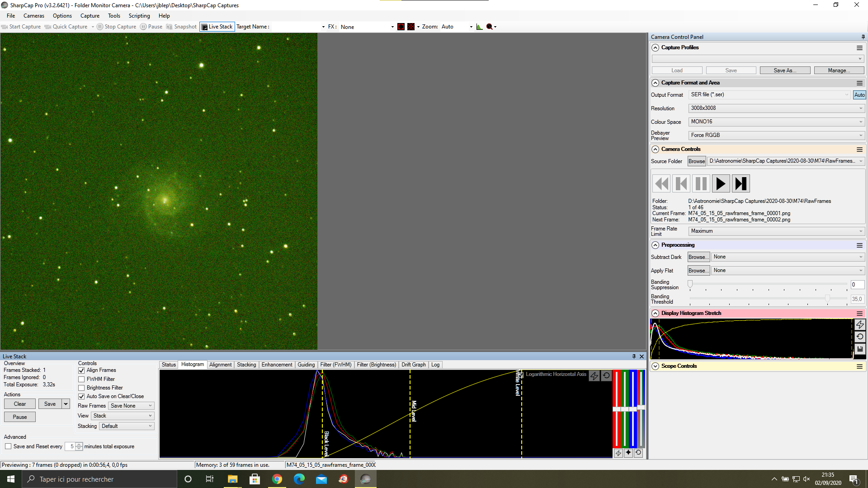Close the Live Stack panel
Image resolution: width=868 pixels, height=488 pixels.
click(642, 357)
